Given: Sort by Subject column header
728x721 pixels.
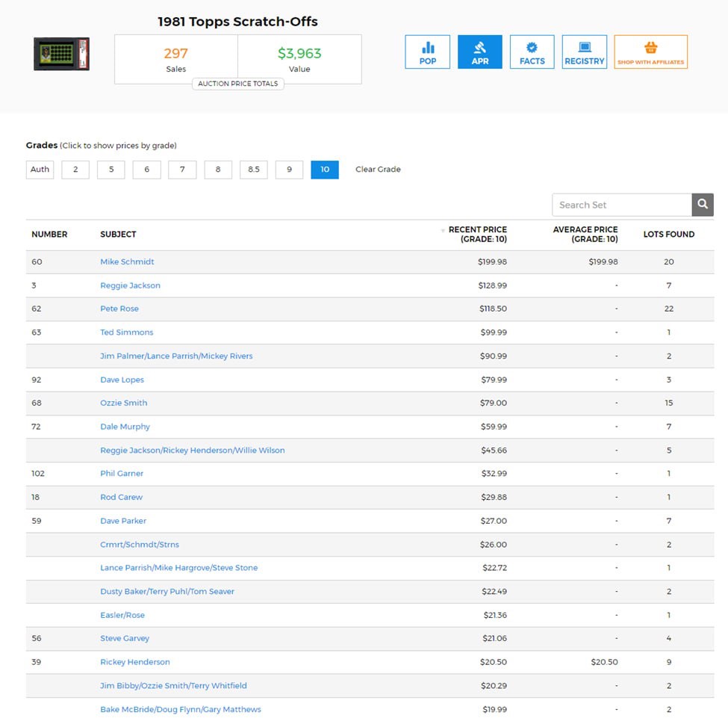Looking at the screenshot, I should point(118,234).
